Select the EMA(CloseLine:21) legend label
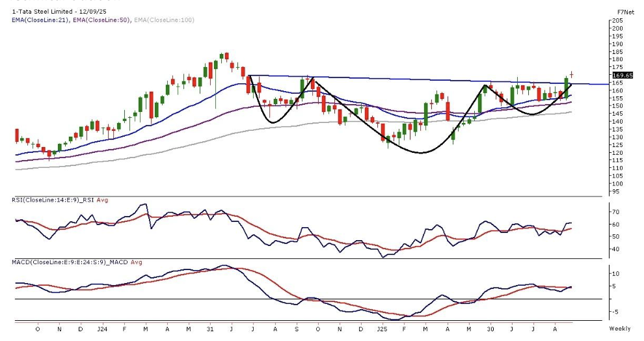644x341 pixels. [x=40, y=20]
